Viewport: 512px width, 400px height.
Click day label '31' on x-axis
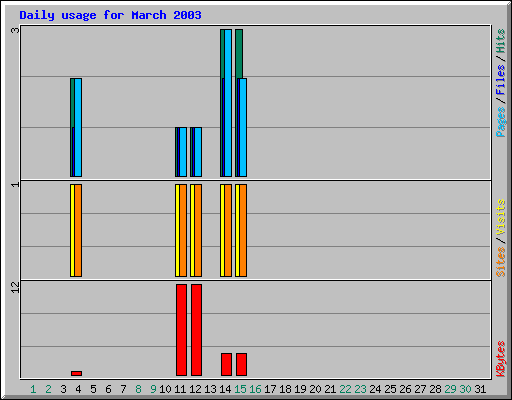coord(480,389)
